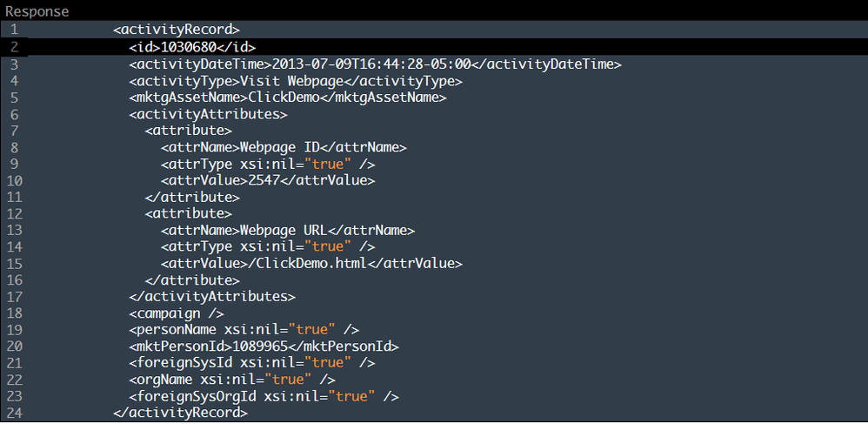This screenshot has height=424, width=868.
Task: Click the Webpage ID attrName text
Action: (284, 147)
